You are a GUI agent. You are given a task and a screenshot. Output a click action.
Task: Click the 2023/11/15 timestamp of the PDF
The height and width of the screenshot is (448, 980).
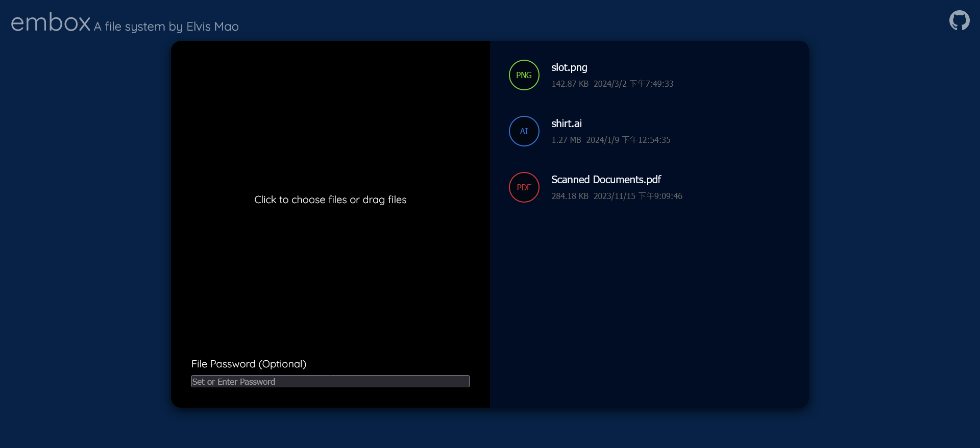click(x=638, y=196)
